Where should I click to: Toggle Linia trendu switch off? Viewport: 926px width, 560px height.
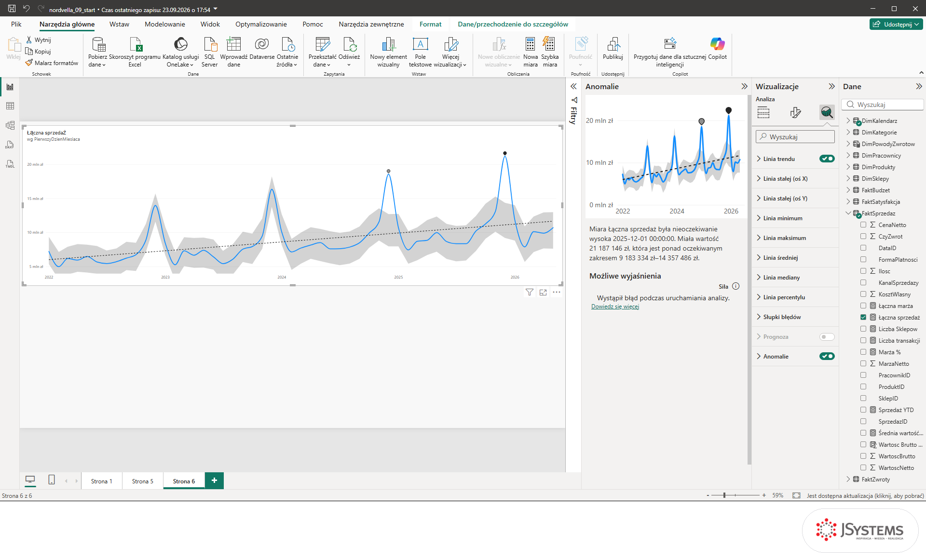click(x=827, y=159)
